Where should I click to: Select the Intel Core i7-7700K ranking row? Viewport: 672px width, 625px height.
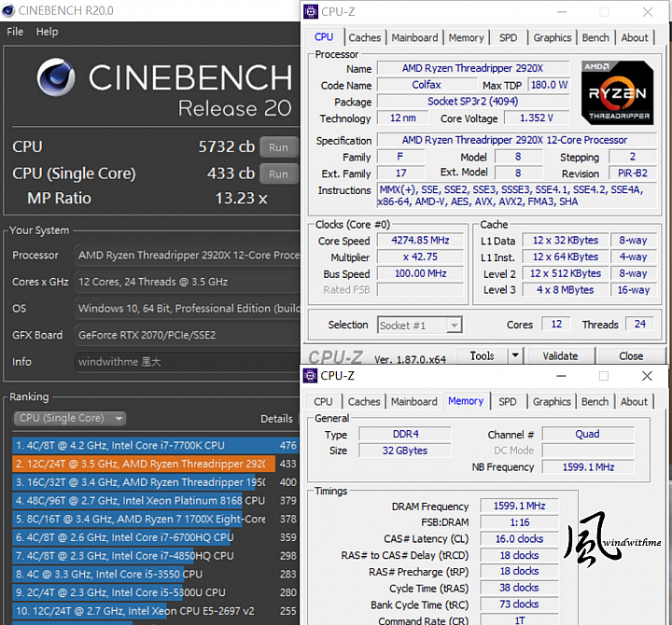tap(155, 446)
